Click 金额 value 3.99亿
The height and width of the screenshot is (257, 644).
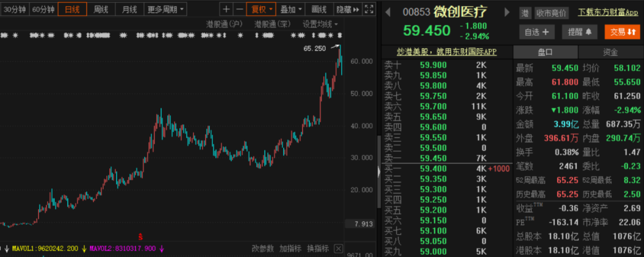coord(565,125)
